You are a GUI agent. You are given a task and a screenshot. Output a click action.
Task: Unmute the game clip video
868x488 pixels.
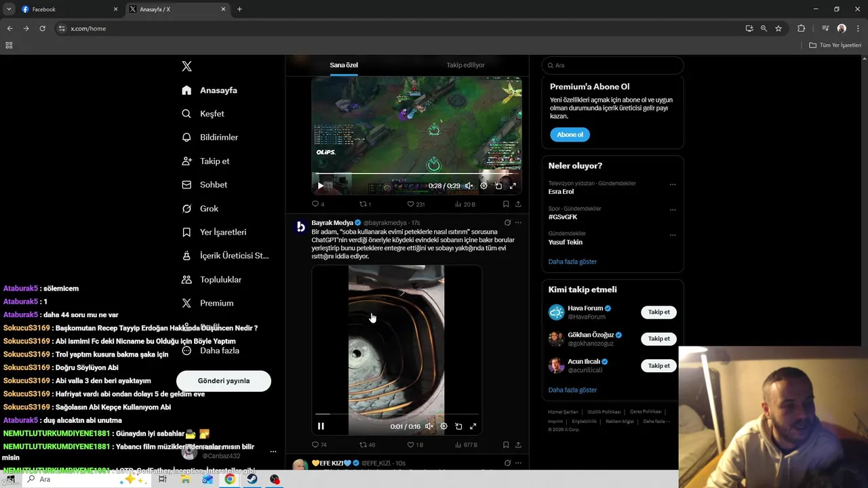[469, 186]
